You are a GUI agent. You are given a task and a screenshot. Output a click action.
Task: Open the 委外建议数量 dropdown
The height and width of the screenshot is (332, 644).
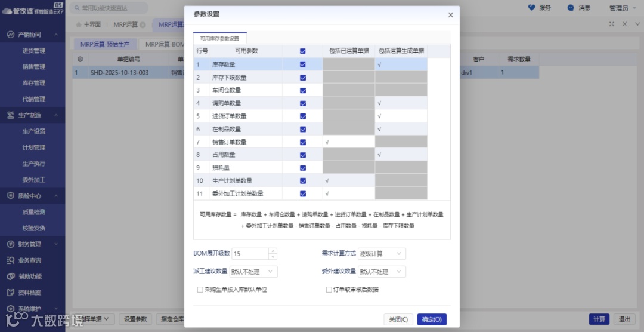[x=382, y=272]
